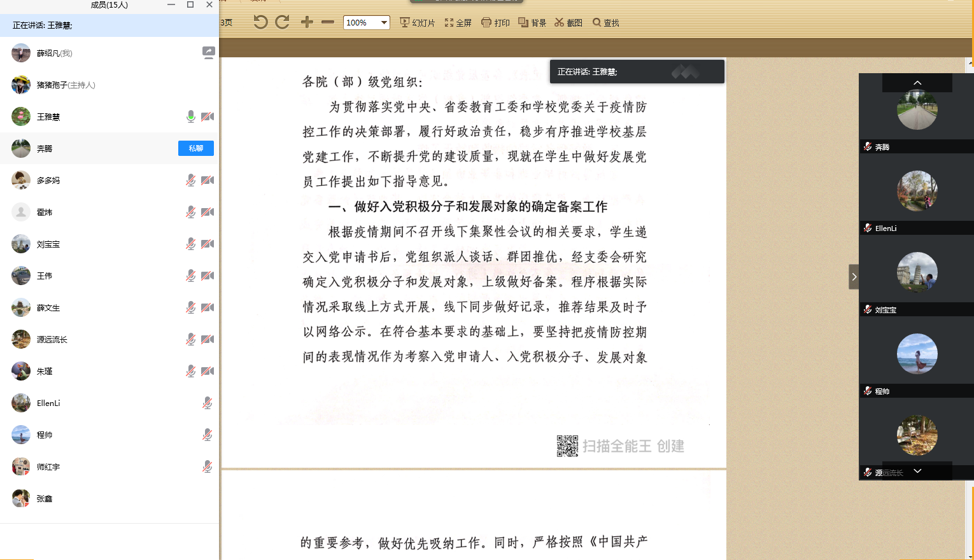Zoom in with the plus icon
This screenshot has height=560, width=974.
pos(307,22)
